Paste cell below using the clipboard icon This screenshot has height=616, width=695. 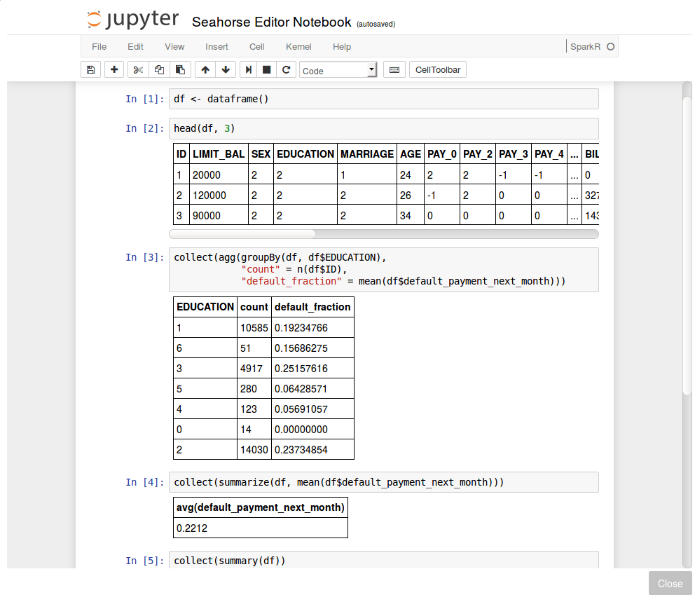[x=180, y=70]
